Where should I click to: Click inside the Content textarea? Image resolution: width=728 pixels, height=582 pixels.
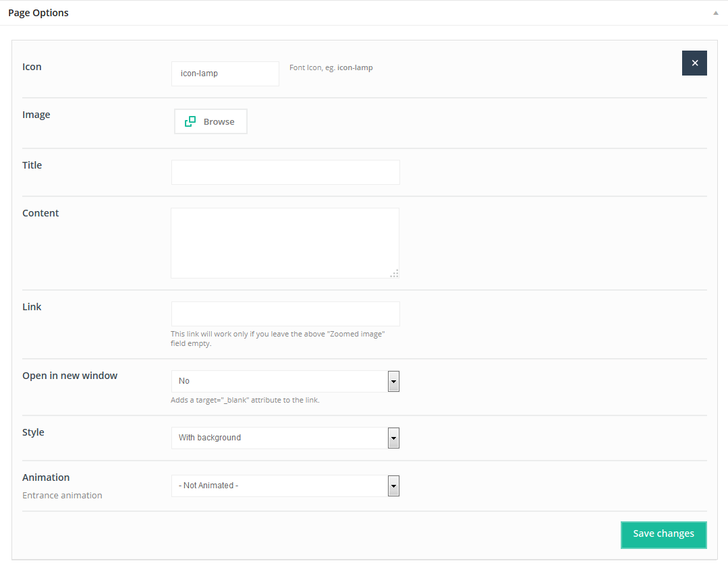(x=285, y=243)
